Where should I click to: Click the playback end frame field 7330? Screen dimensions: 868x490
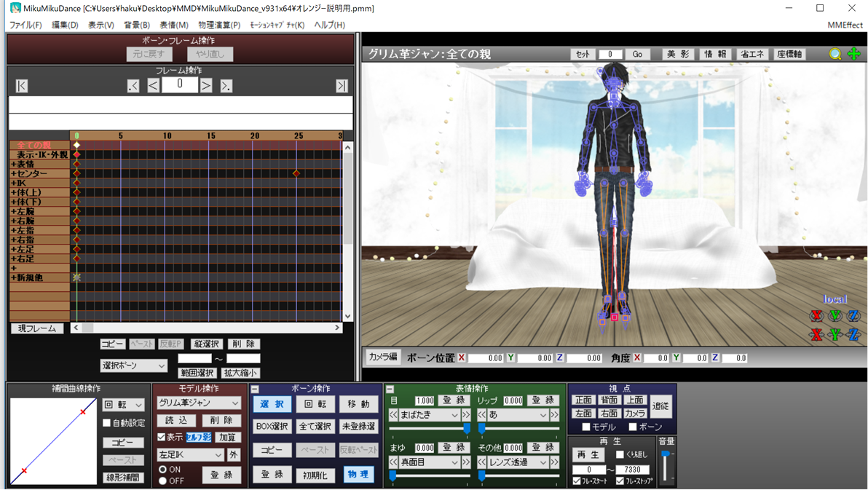(x=632, y=469)
